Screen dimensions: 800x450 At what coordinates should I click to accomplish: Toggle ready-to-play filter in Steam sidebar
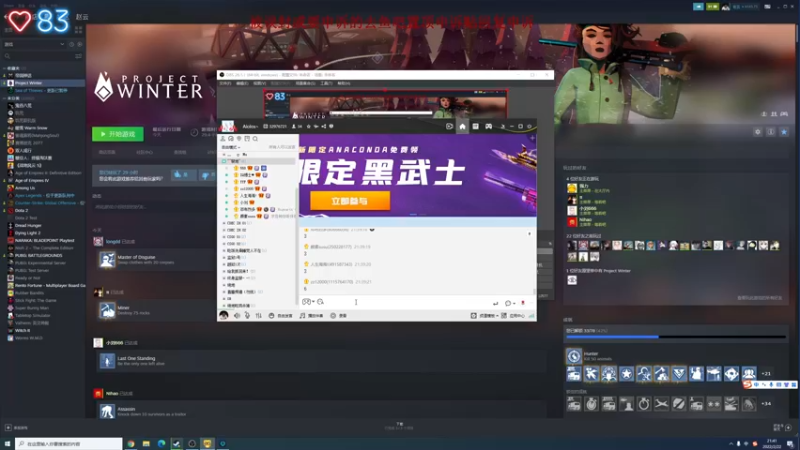79,44
